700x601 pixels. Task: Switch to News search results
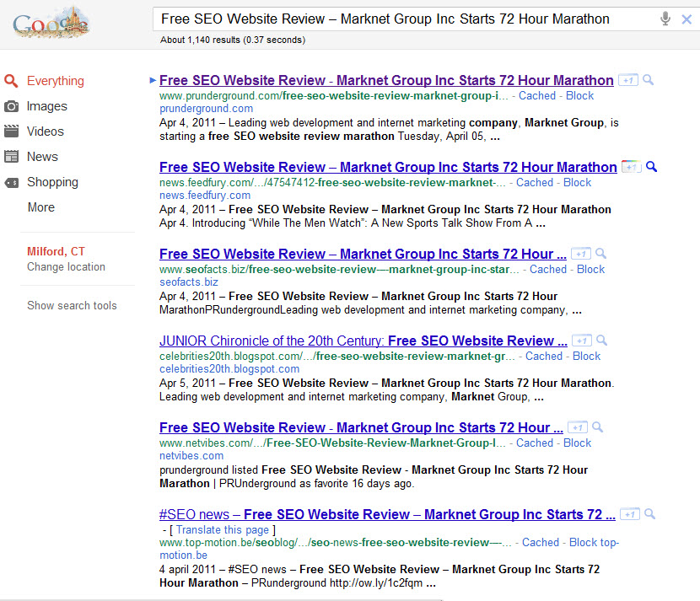(42, 157)
